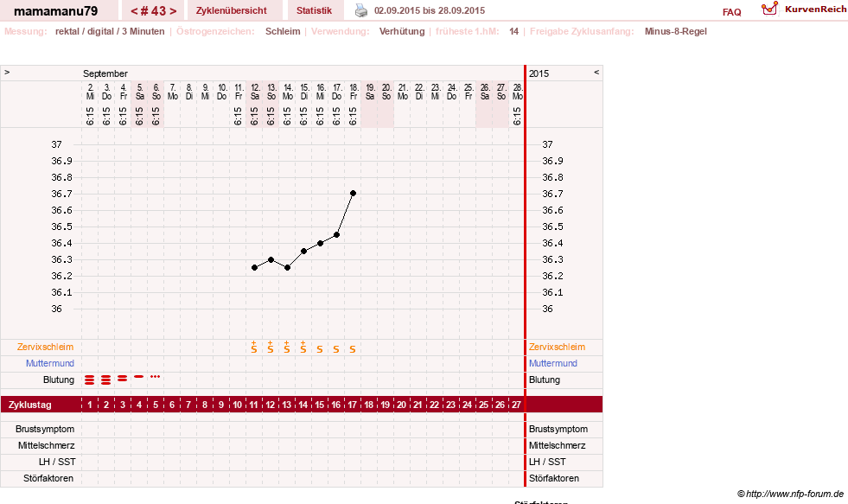Click the left Mittelschmerz row label
The height and width of the screenshot is (504, 848).
tap(46, 445)
